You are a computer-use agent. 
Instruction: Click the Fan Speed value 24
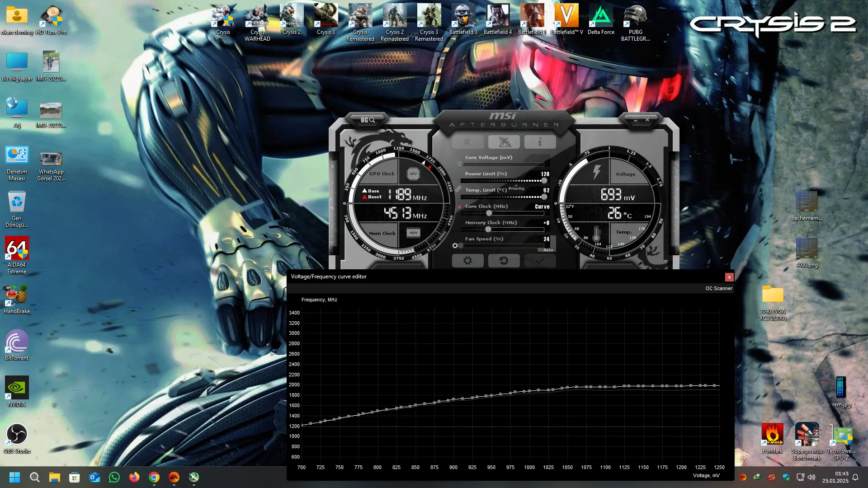546,239
